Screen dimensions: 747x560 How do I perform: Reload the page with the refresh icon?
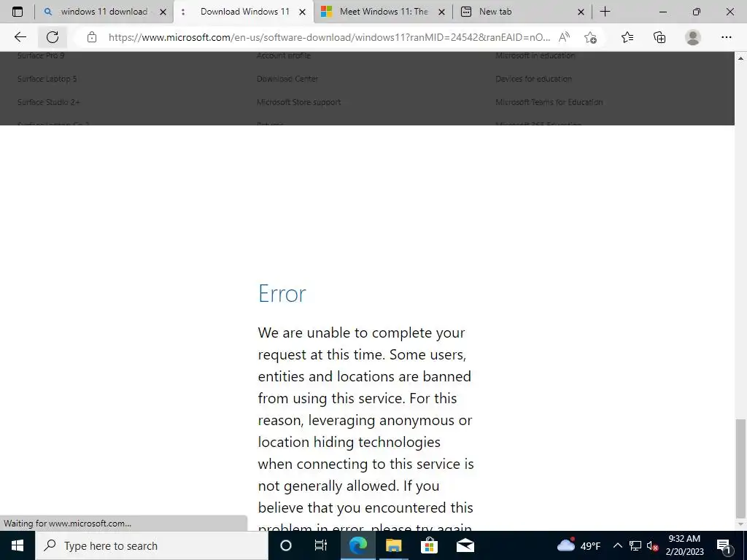click(x=53, y=37)
